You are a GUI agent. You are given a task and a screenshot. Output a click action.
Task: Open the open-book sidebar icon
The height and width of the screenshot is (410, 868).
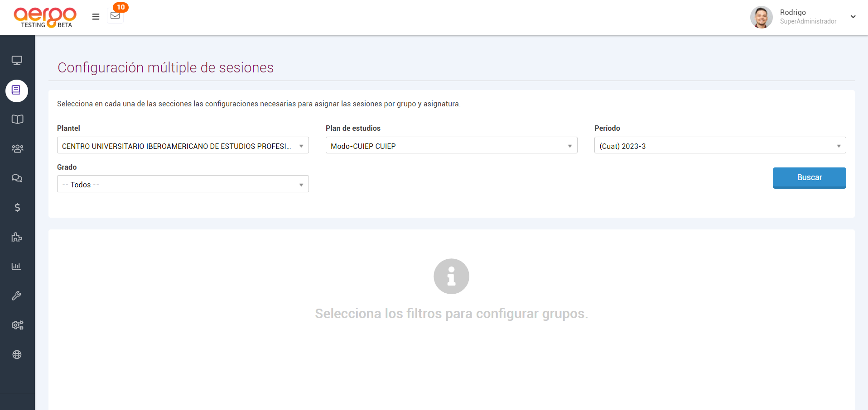[x=17, y=119]
